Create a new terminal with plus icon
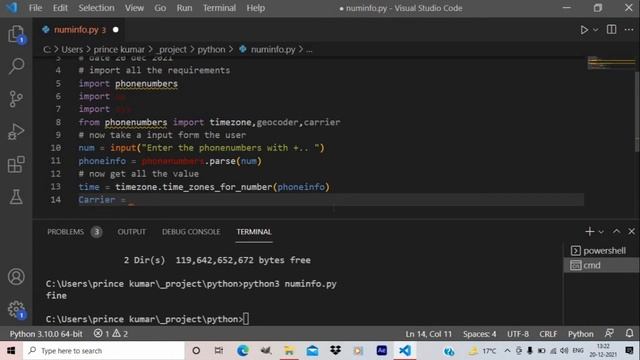The height and width of the screenshot is (360, 640). 589,231
